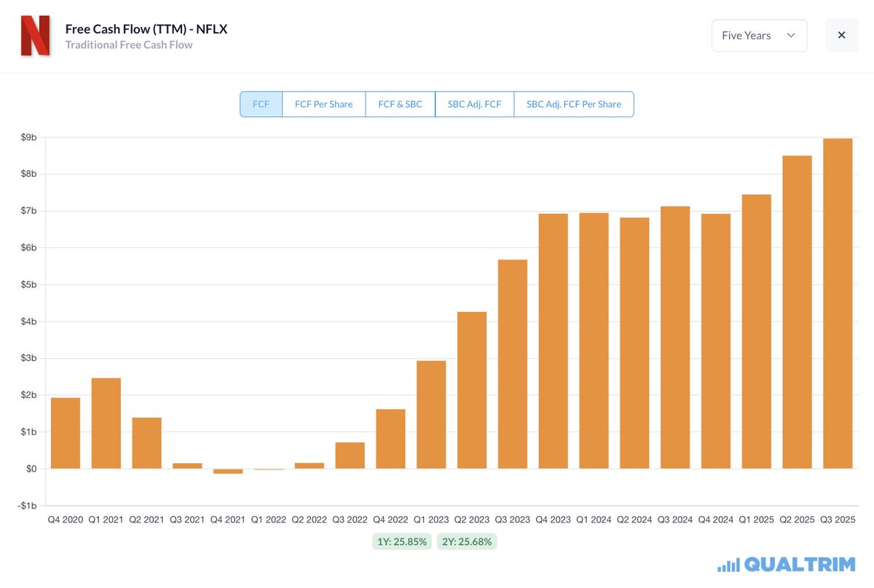Switch to FCF Per Share view
The height and width of the screenshot is (588, 874).
(x=323, y=104)
